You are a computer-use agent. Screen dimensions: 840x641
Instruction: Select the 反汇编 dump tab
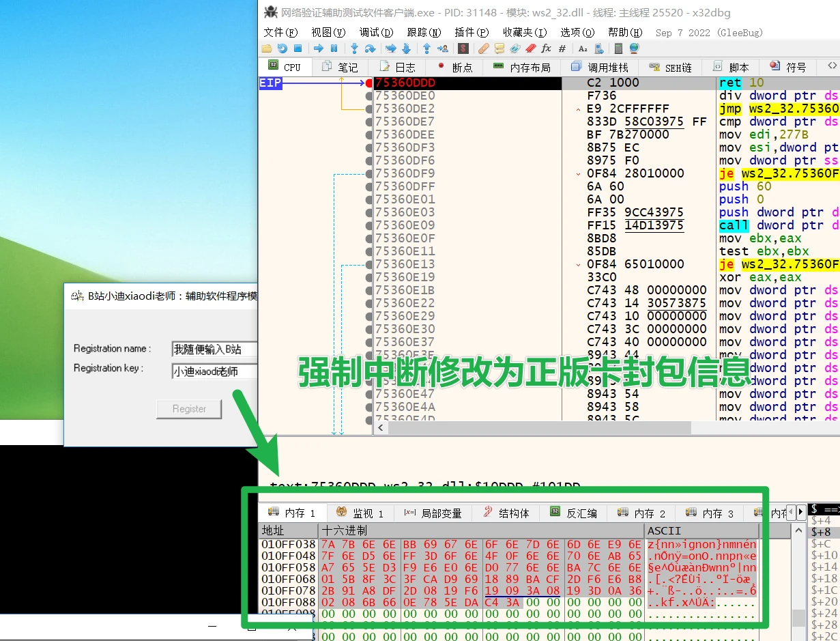574,513
